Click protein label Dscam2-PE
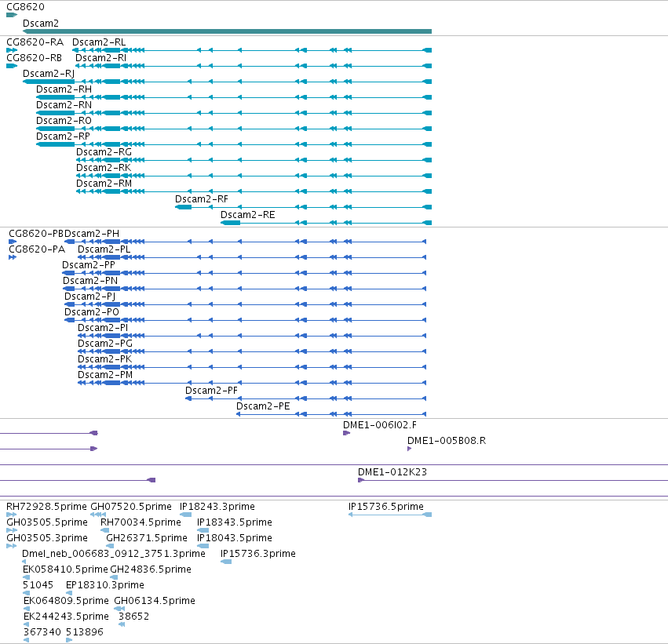This screenshot has height=644, width=668. [263, 406]
